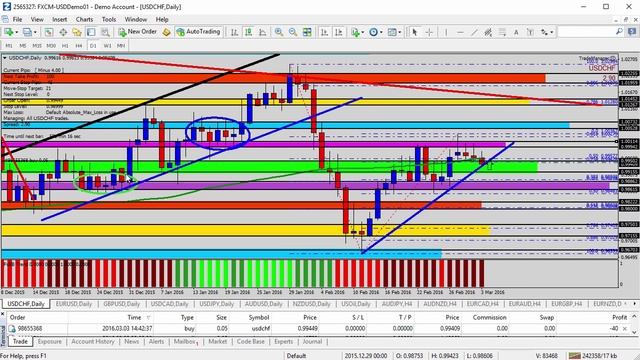
Task: Expand the Profiles dropdown arrow
Action: coord(35,32)
